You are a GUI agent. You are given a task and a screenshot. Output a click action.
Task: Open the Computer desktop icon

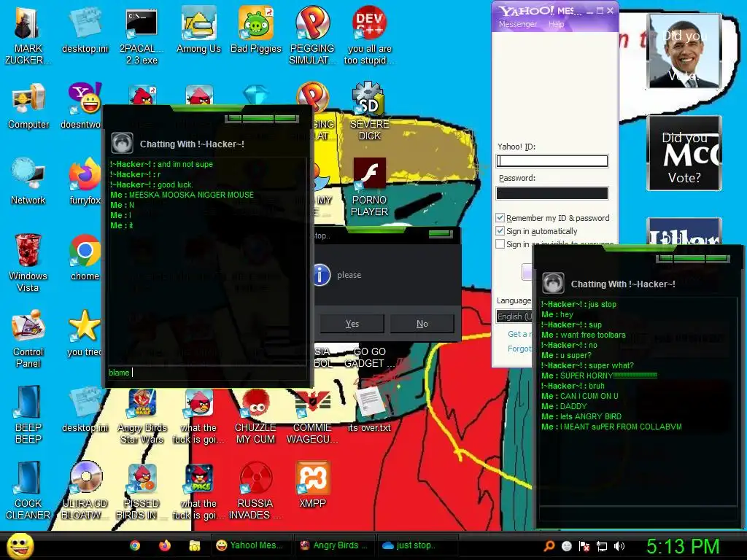tap(28, 106)
